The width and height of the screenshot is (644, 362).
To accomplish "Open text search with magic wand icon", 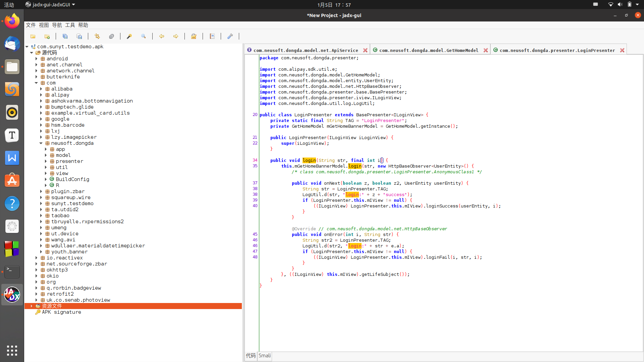I will (129, 36).
